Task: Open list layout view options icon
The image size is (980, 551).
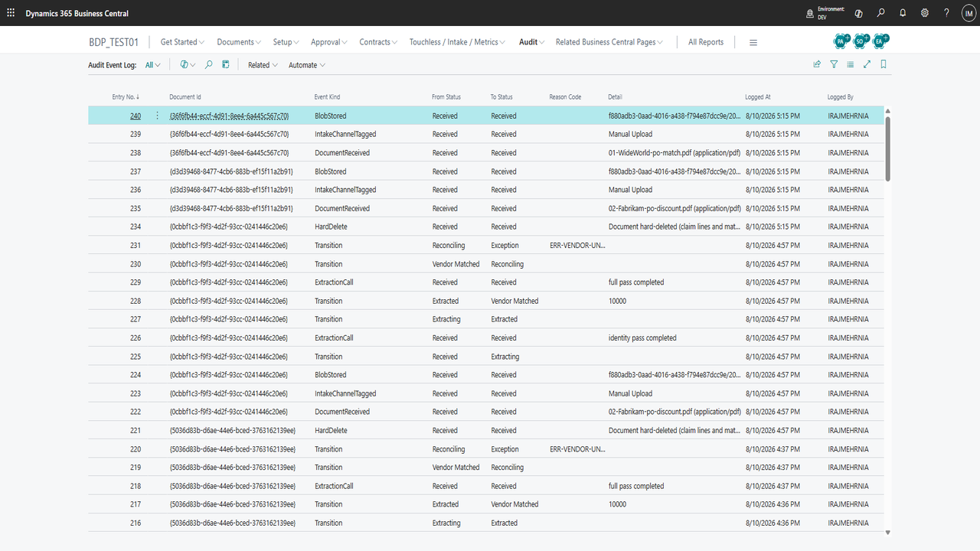Action: 851,65
